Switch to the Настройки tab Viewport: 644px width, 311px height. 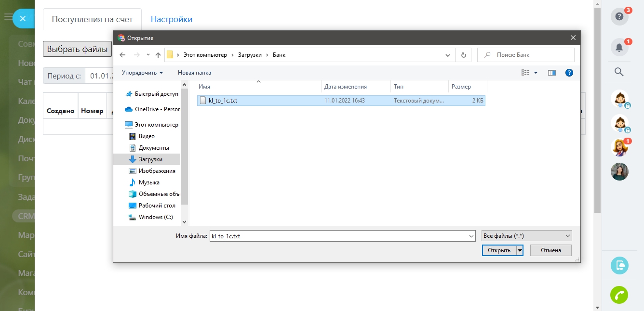coord(171,19)
